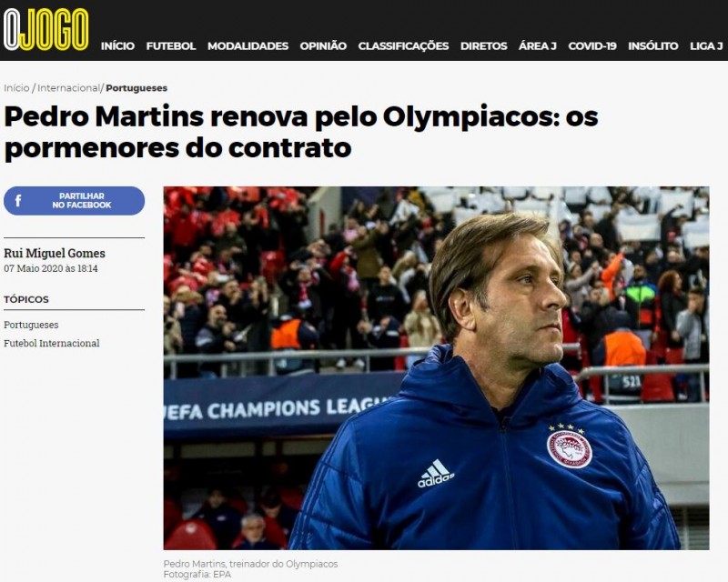
Task: Open author Rui Miguel Gomes' page
Action: [x=55, y=253]
